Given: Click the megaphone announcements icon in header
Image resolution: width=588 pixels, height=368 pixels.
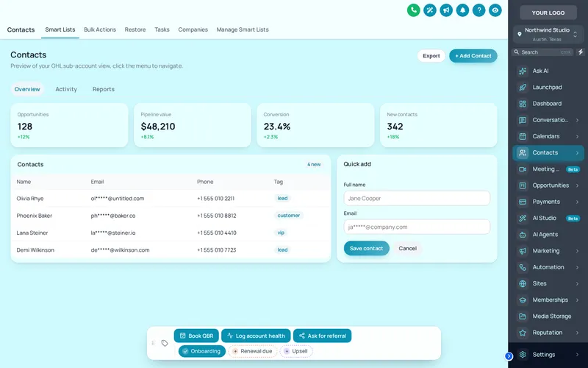Looking at the screenshot, I should (x=446, y=10).
